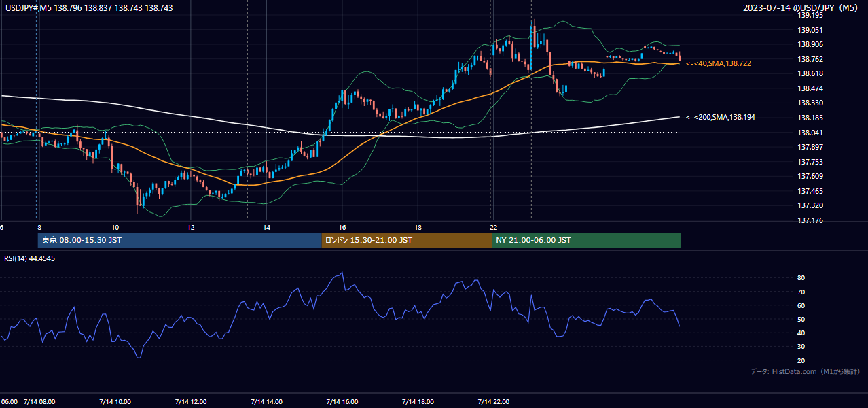Click the データ: HistData.com source credit
The height and width of the screenshot is (408, 868).
806,372
